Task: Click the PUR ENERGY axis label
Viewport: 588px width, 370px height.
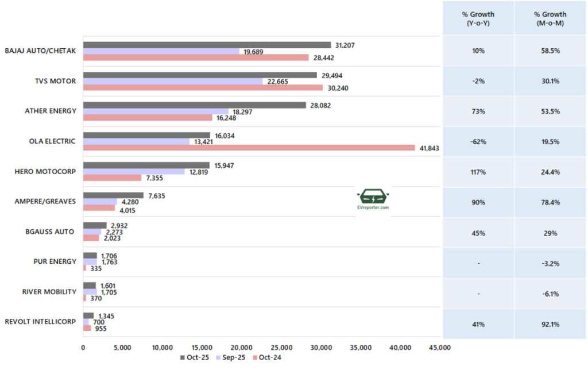Action: tap(55, 261)
